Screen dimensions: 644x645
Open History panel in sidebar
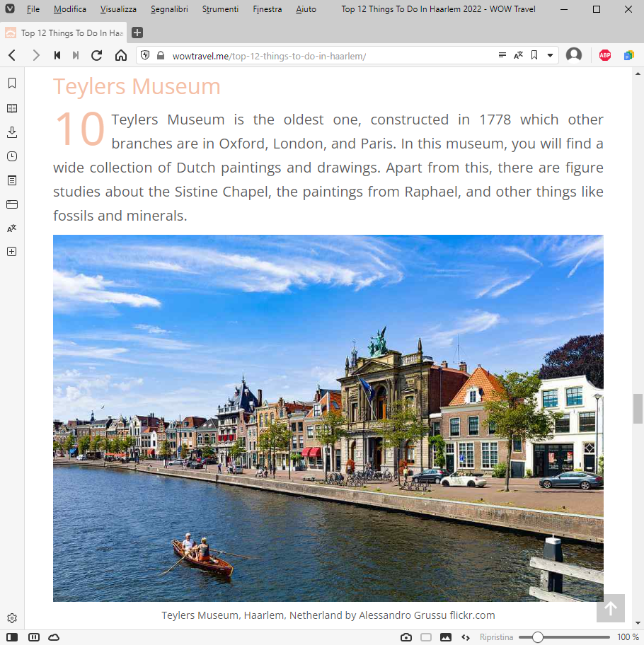12,156
